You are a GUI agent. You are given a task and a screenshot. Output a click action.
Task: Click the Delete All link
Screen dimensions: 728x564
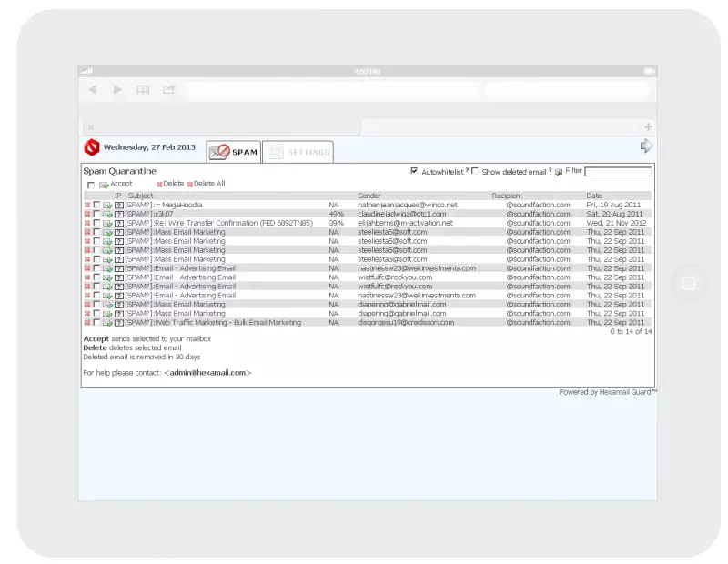pos(208,184)
